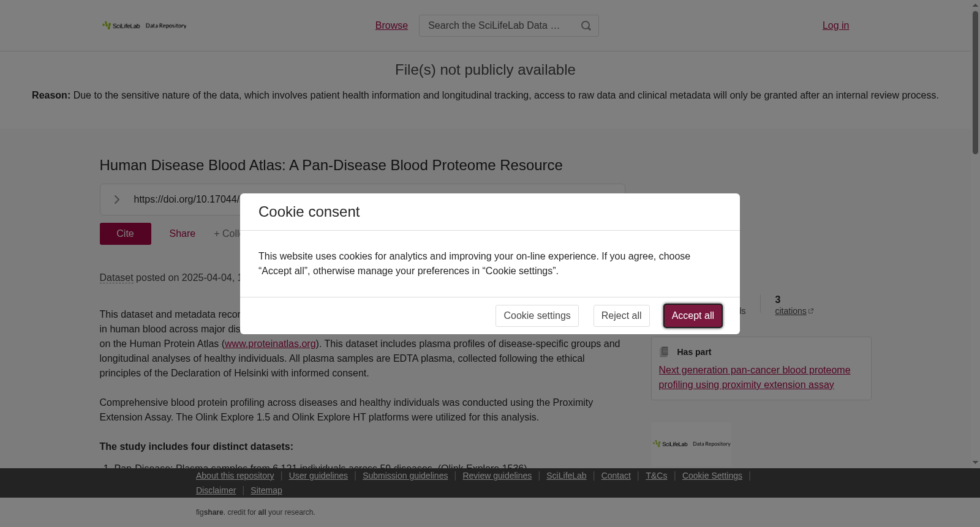Click the SciLifeLab thumbnail in sidebar
Screen dimensions: 980x527
(x=691, y=443)
